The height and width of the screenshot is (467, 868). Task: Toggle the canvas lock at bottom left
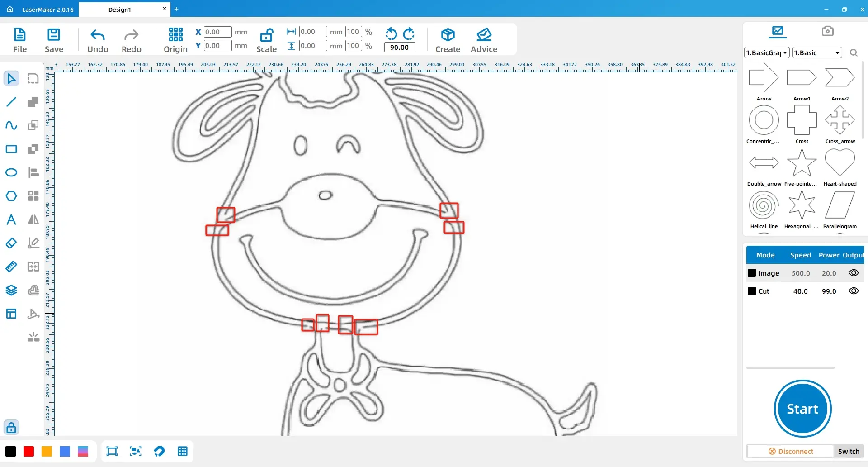(11, 427)
